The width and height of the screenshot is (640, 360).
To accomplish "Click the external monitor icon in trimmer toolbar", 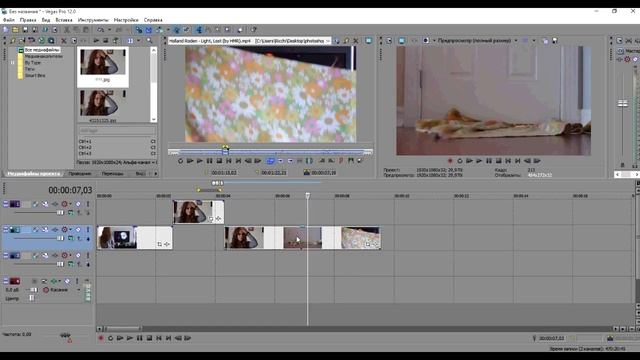I will (x=369, y=41).
